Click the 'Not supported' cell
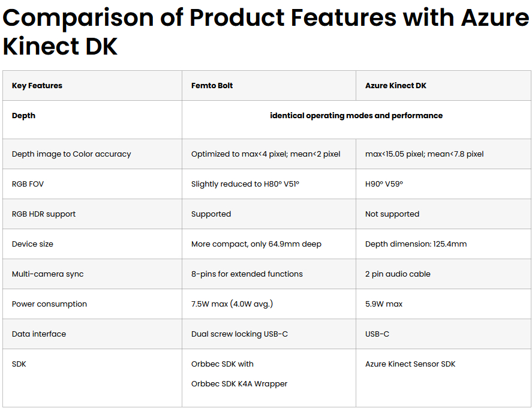This screenshot has height=411, width=532. tap(392, 214)
